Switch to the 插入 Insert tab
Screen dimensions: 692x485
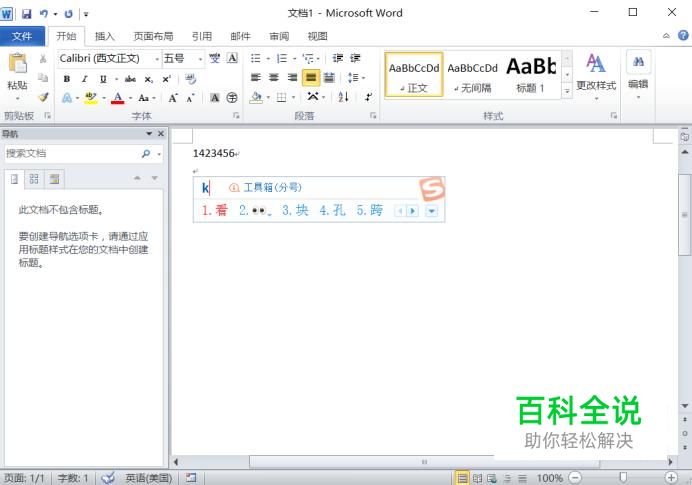tap(105, 36)
